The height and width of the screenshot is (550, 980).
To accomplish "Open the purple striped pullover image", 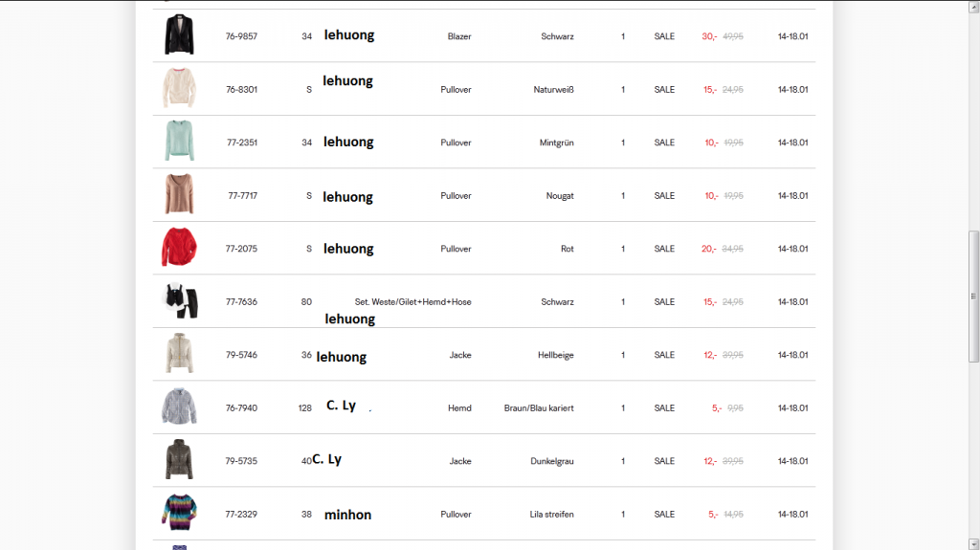I will click(x=179, y=514).
